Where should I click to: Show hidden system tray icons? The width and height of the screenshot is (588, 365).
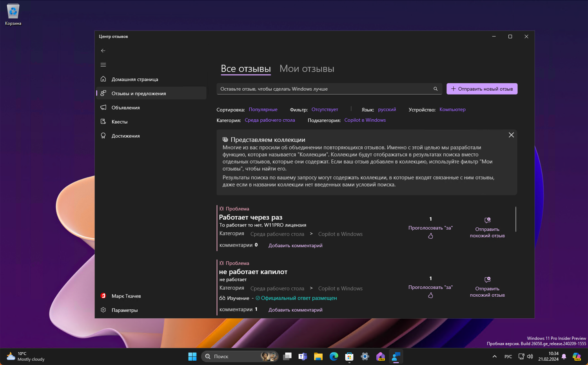pos(494,356)
